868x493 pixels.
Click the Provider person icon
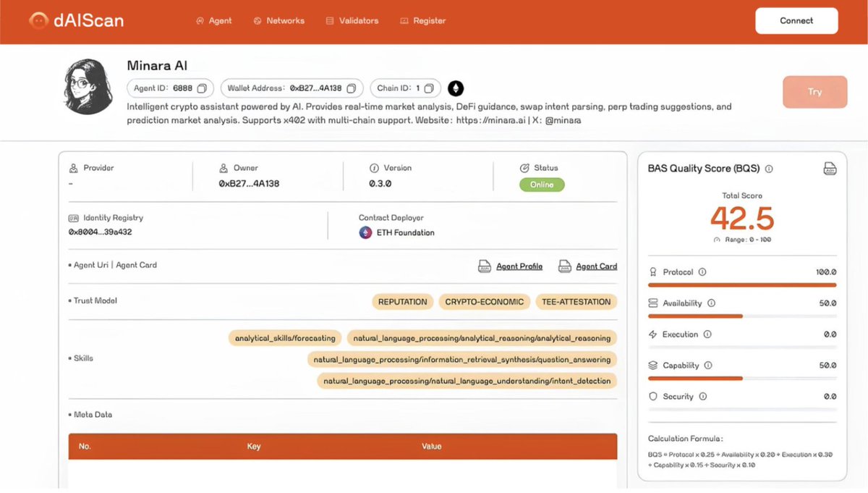pyautogui.click(x=73, y=168)
